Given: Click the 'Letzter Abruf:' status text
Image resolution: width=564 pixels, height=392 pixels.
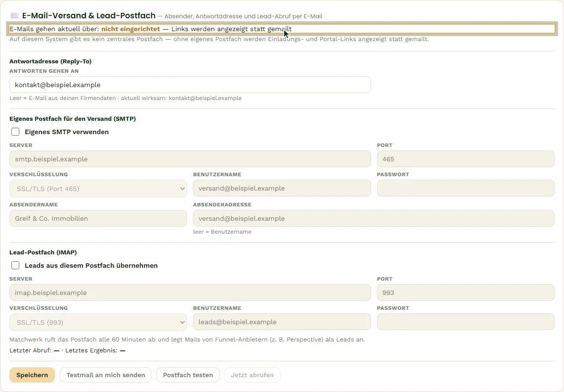Looking at the screenshot, I should [30, 350].
